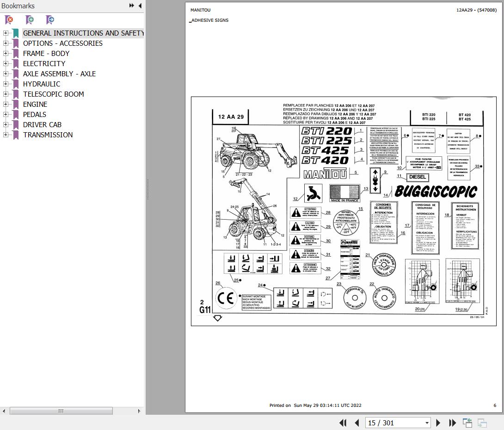Click the MANITOU header text on page
Screen dimensions: 504x430
(201, 10)
